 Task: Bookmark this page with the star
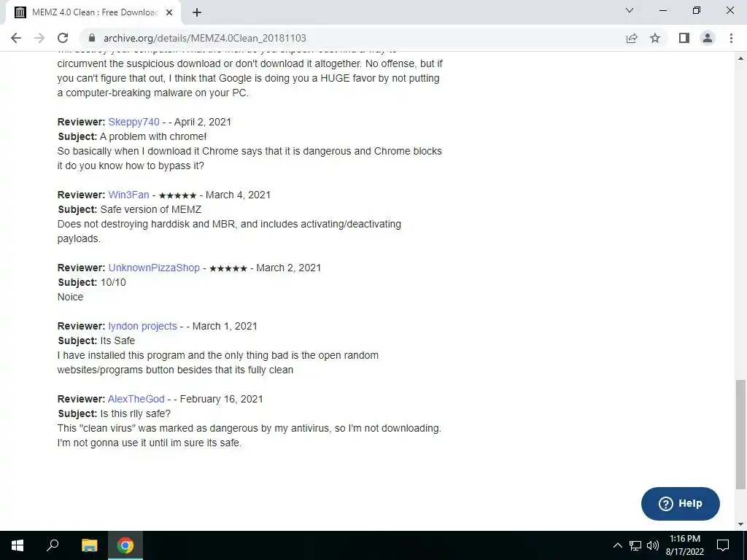point(655,38)
